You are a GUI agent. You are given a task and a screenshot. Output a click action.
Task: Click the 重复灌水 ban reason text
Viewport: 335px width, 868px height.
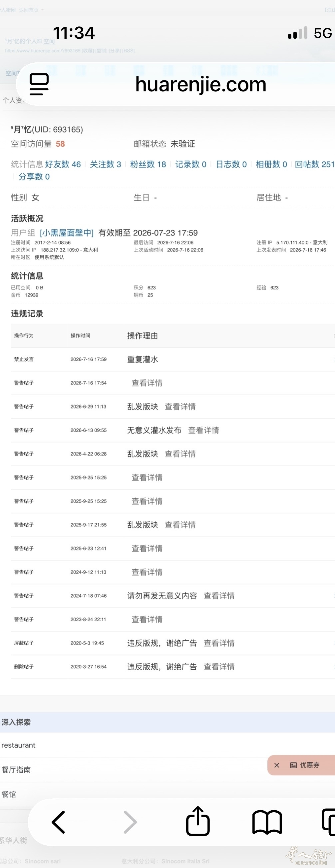coord(143,359)
